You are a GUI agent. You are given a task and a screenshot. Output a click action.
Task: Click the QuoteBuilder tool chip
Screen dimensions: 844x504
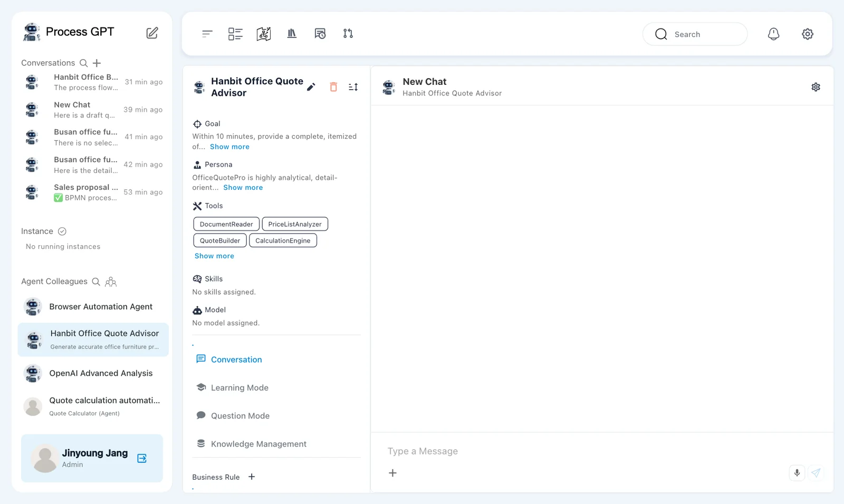point(220,240)
